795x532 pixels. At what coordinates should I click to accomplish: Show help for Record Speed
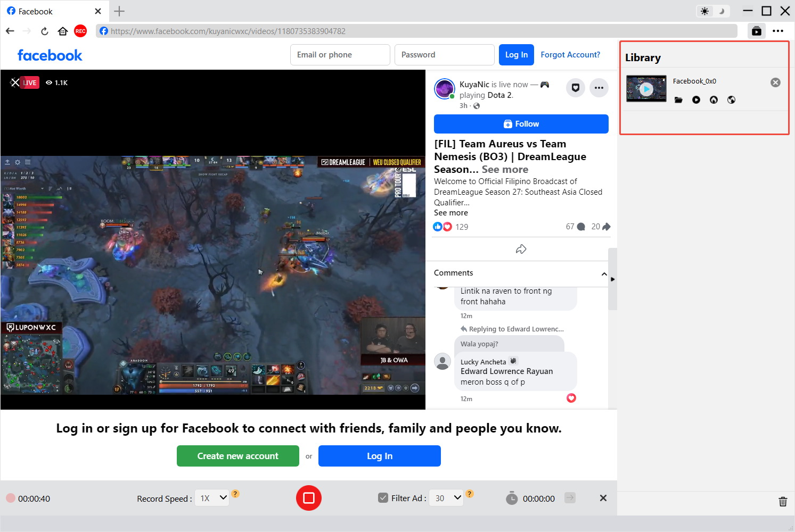235,494
